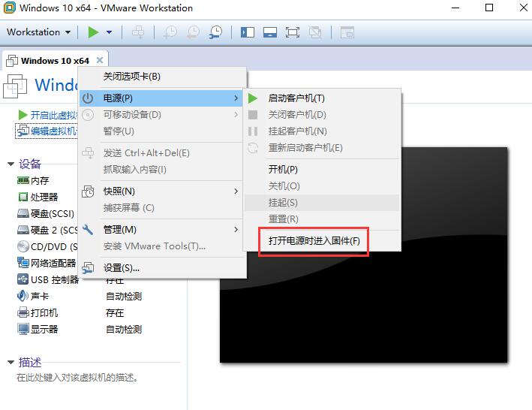The height and width of the screenshot is (410, 532).
Task: Open 设置(S)... from context menu
Action: point(161,268)
